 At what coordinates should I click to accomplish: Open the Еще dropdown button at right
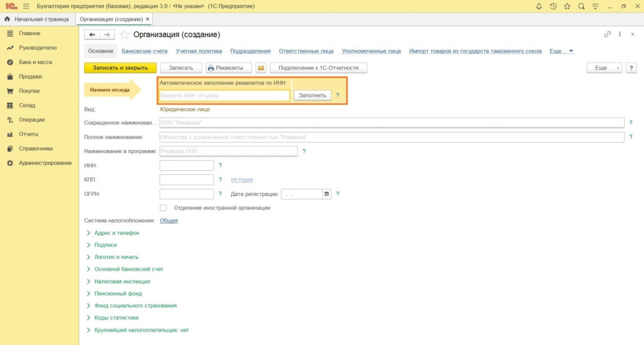(604, 68)
